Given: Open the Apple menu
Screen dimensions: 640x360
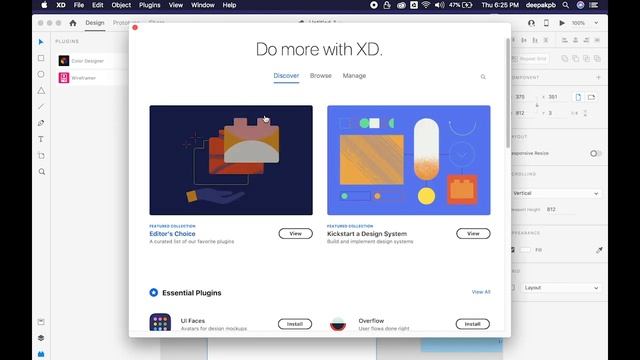Looking at the screenshot, I should pyautogui.click(x=44, y=5).
